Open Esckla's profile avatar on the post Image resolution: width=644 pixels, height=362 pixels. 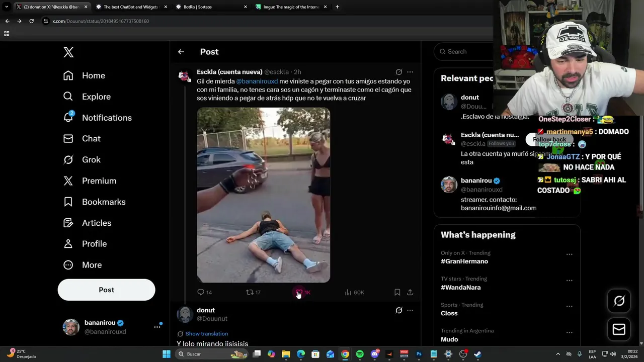185,76
